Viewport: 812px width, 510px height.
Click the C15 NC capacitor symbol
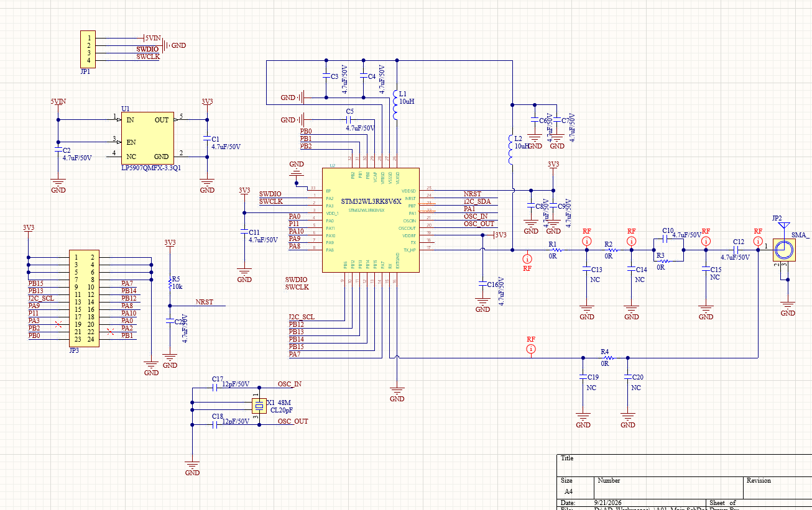tap(706, 268)
